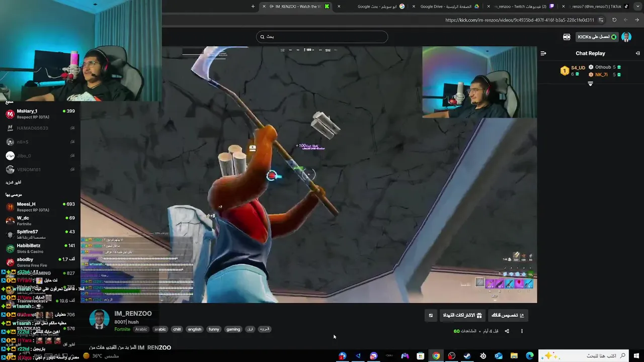The width and height of the screenshot is (644, 362).
Task: Click the get KICKs button
Action: (597, 37)
